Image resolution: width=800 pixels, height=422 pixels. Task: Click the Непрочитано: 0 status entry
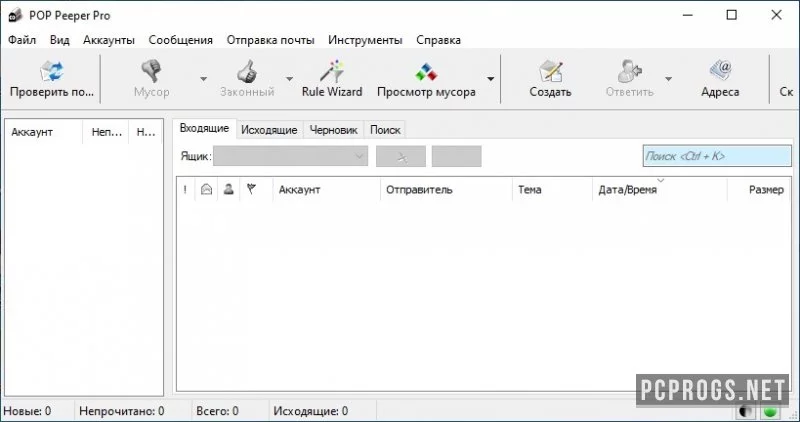pyautogui.click(x=121, y=411)
